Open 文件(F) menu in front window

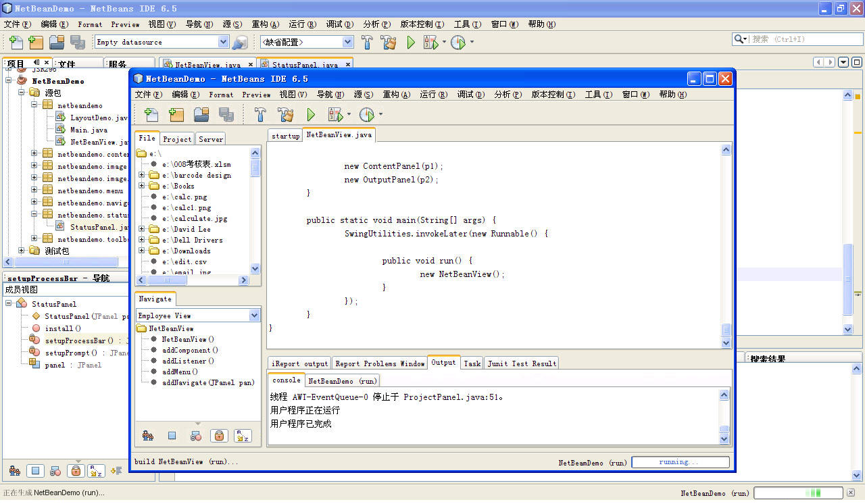[x=148, y=95]
